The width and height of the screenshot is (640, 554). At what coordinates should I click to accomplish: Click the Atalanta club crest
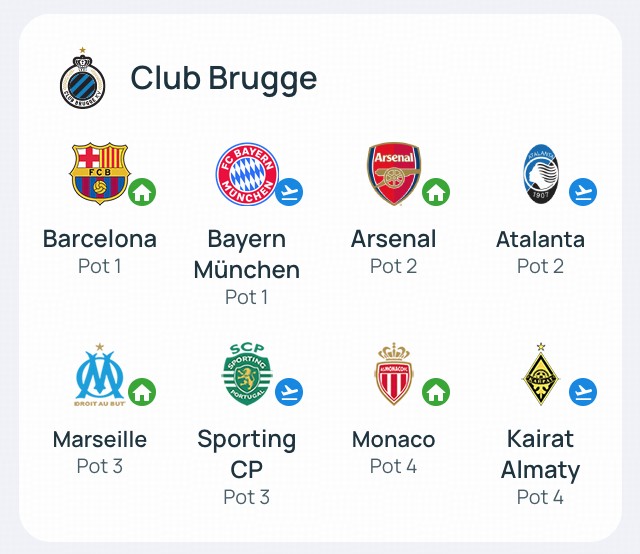click(541, 174)
